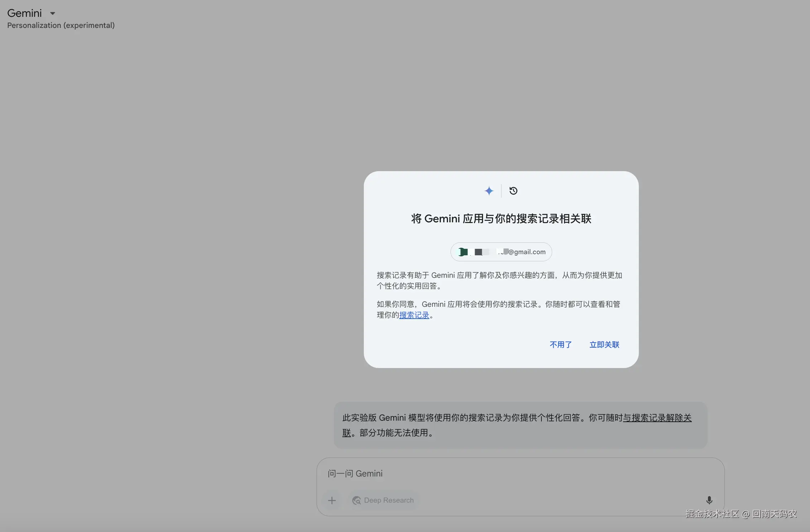Click the search history clock icon

pyautogui.click(x=513, y=191)
